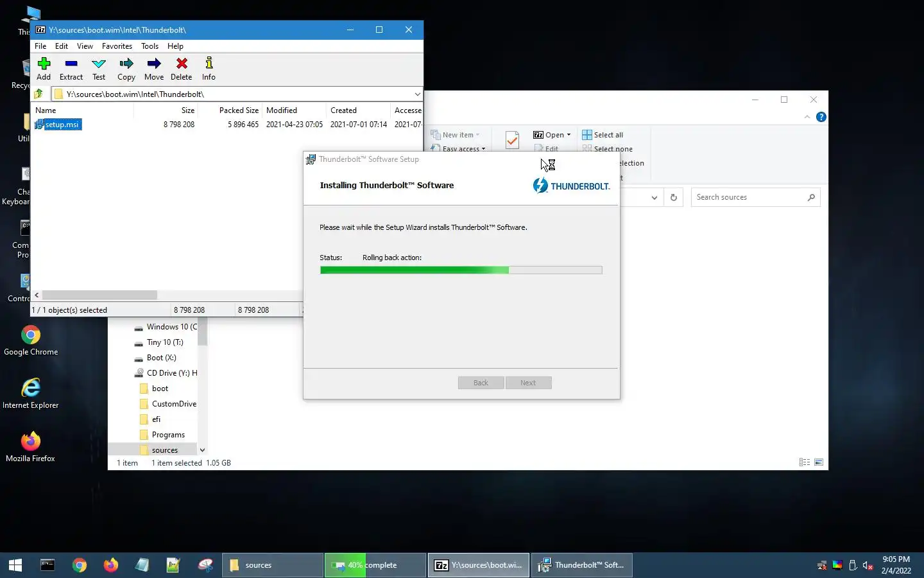Click the Explorer Help question icon
Image resolution: width=924 pixels, height=578 pixels.
pyautogui.click(x=821, y=117)
